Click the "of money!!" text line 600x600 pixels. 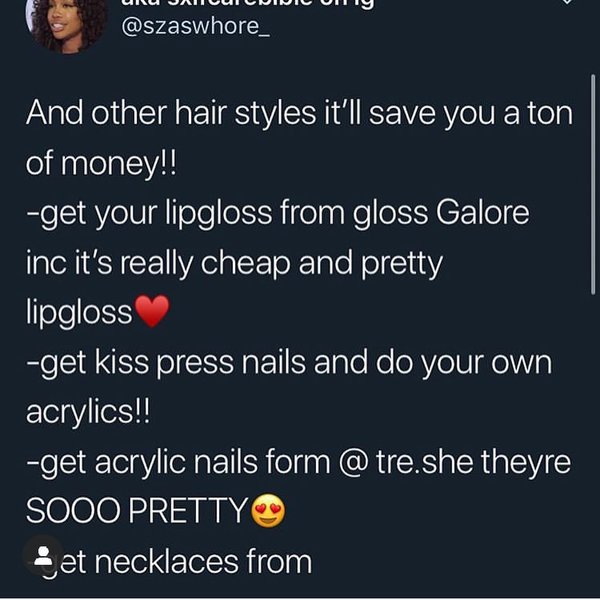pos(101,165)
